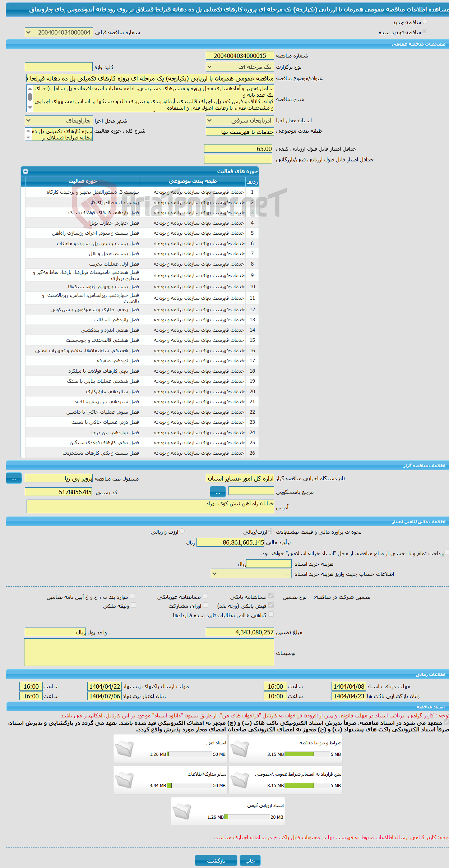Open the نوع برگزاری dropdown
This screenshot has height=868, width=449.
[x=240, y=67]
